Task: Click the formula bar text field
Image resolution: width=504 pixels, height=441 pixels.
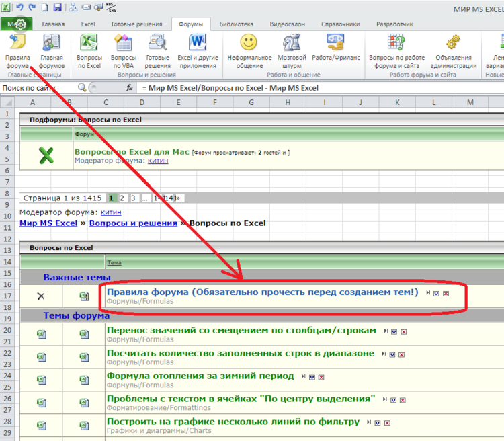Action: coord(321,88)
